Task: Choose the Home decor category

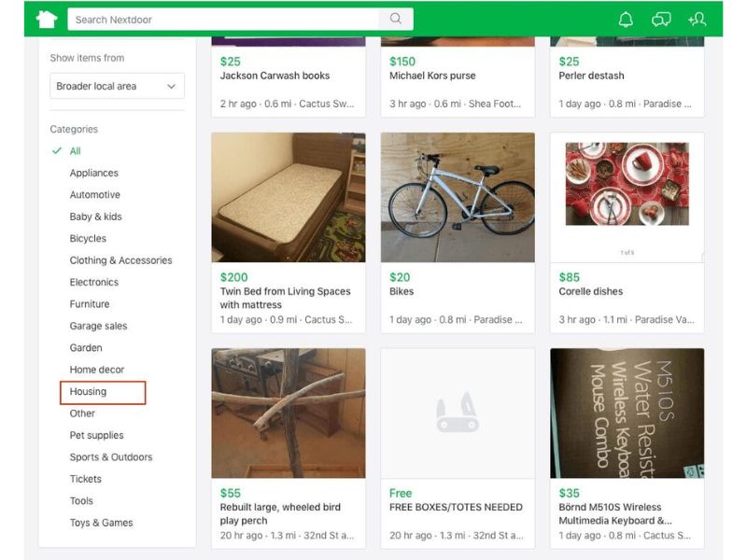Action: [97, 370]
